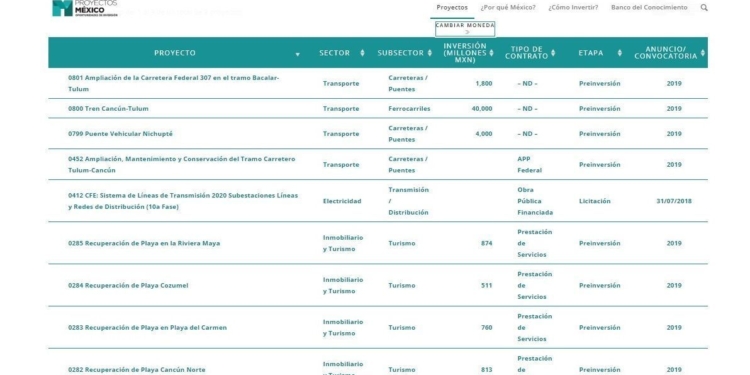Open Banco del Conocimiento menu
Viewport: 750px width, 375px height.
(649, 8)
